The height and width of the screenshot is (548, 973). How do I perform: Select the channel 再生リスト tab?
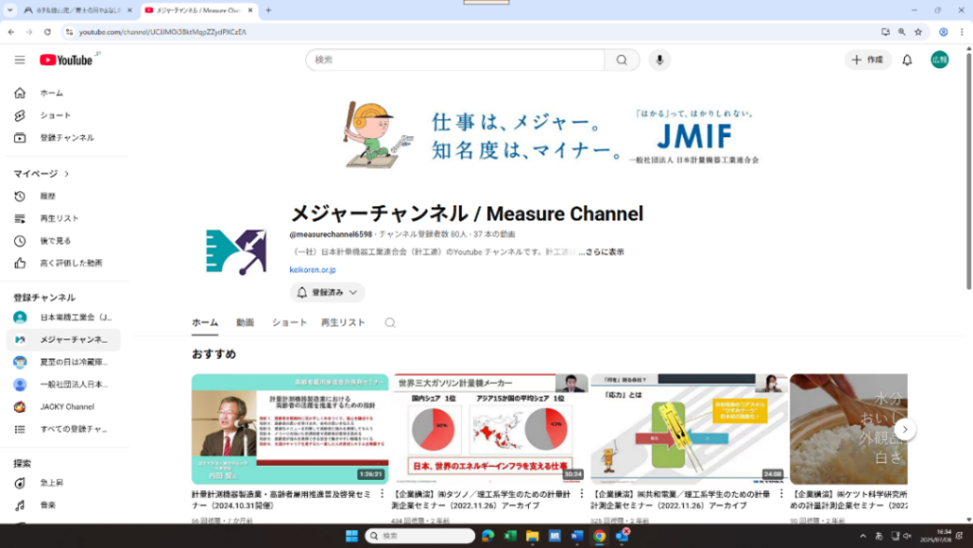click(x=343, y=323)
